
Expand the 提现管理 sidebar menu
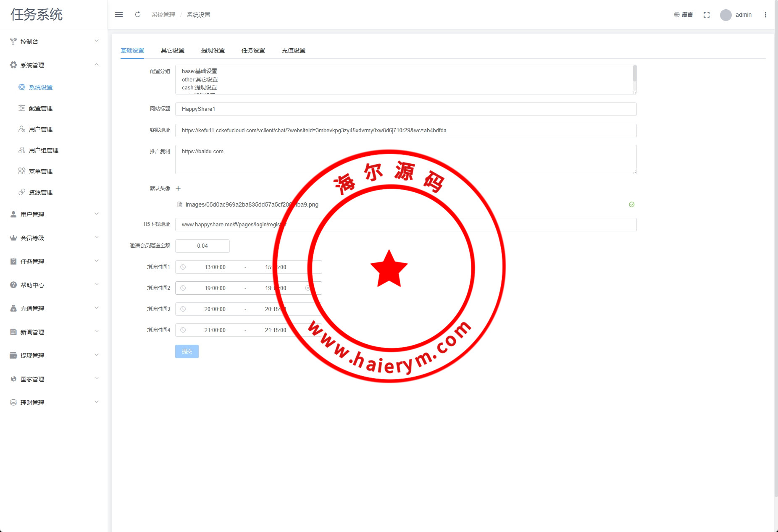coord(54,356)
